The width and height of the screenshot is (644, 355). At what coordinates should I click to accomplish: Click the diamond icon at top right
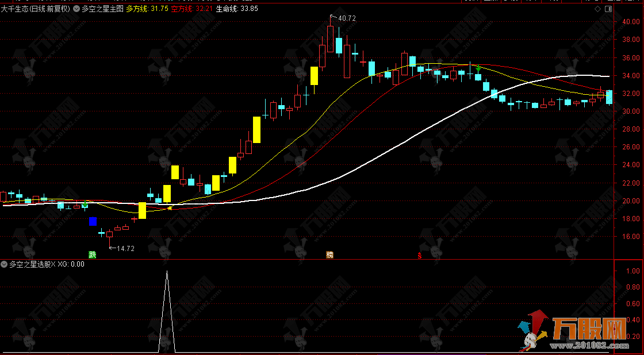pyautogui.click(x=598, y=9)
